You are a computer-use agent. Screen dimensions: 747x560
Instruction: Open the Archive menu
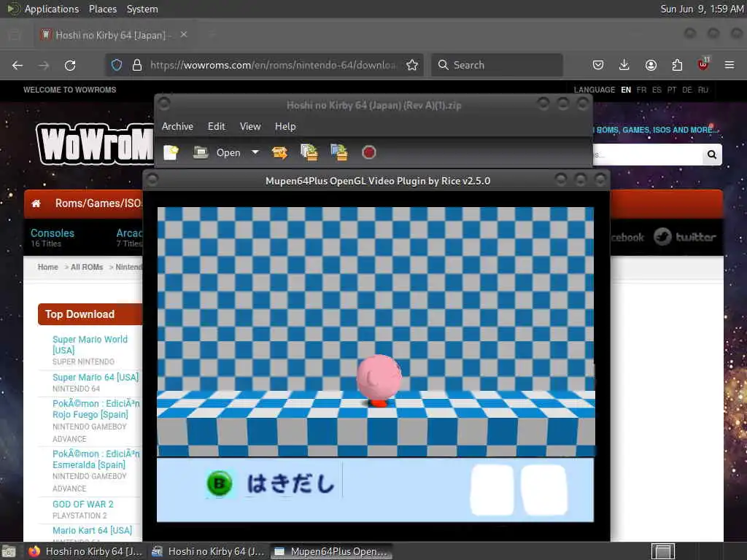tap(177, 126)
